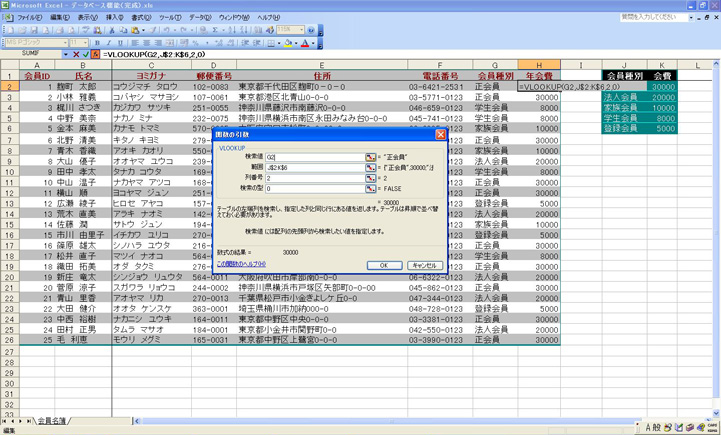Click the formula bar text
The width and height of the screenshot is (721, 435).
coord(154,54)
